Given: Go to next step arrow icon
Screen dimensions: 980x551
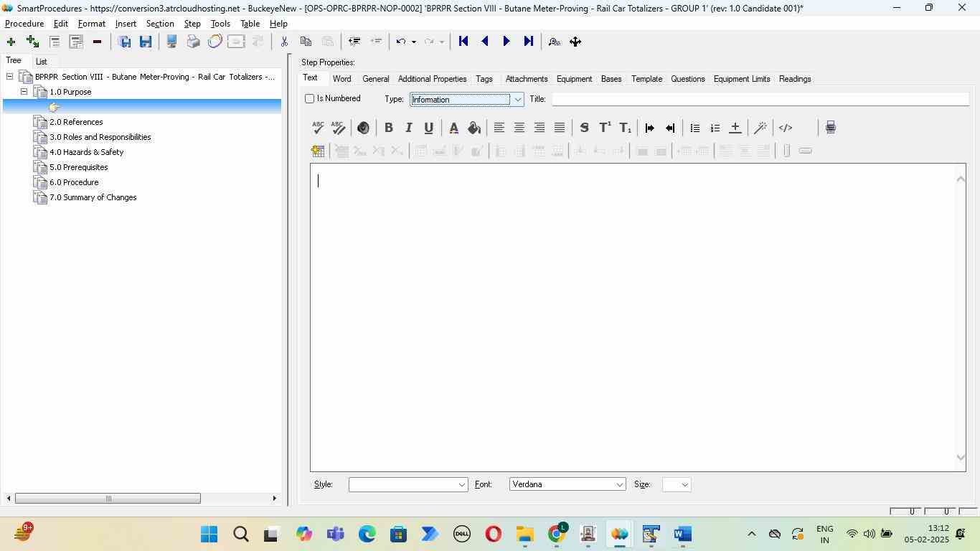Looking at the screenshot, I should (507, 42).
